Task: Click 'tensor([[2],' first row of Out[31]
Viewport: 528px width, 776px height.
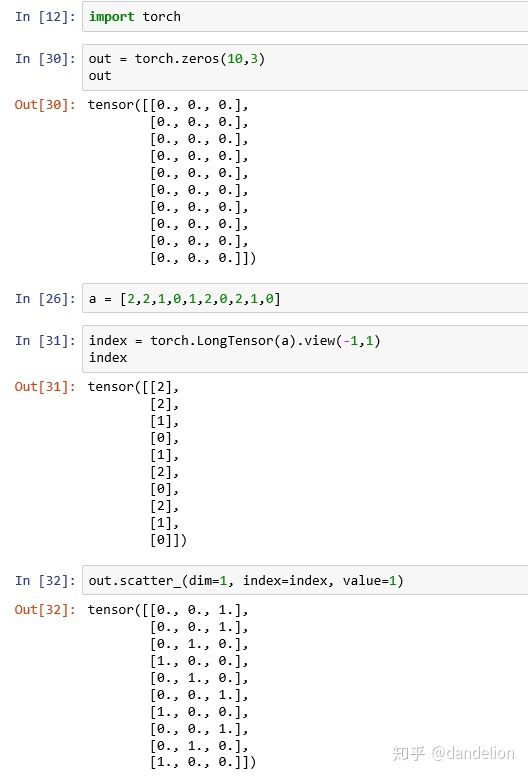Action: point(133,387)
